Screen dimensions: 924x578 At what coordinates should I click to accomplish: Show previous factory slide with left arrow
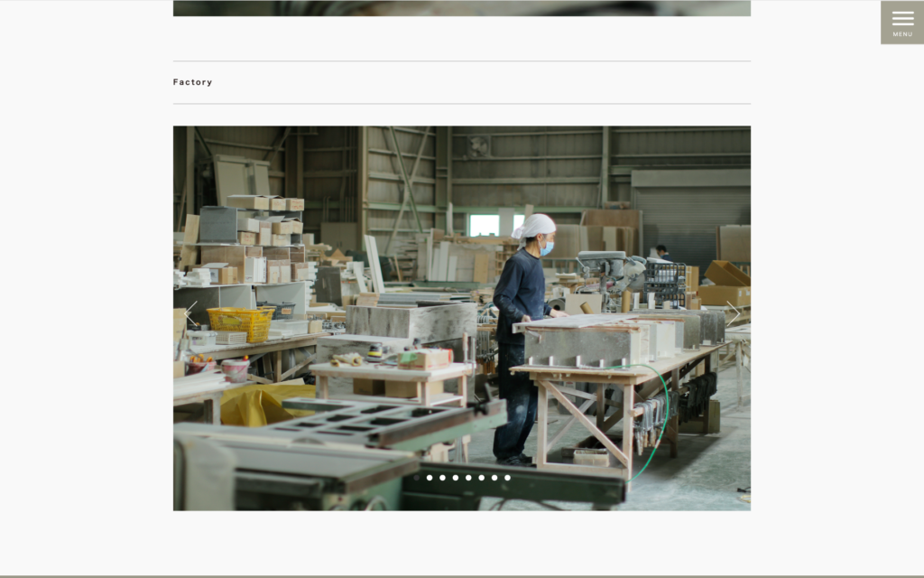pyautogui.click(x=190, y=313)
